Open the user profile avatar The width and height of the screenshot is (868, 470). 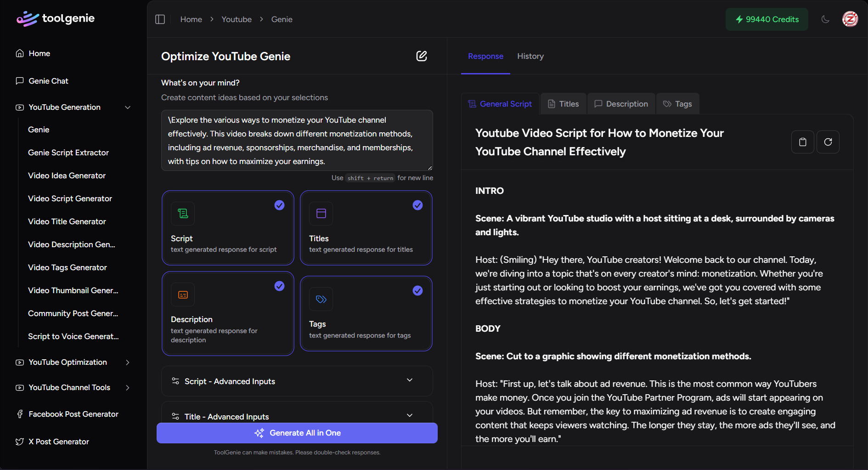(850, 19)
